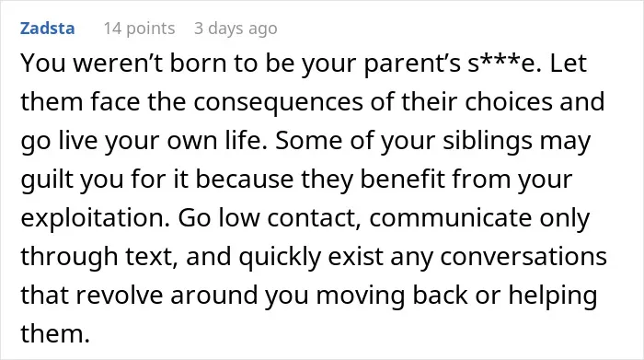Open the Zadsta user profile link

(x=47, y=29)
